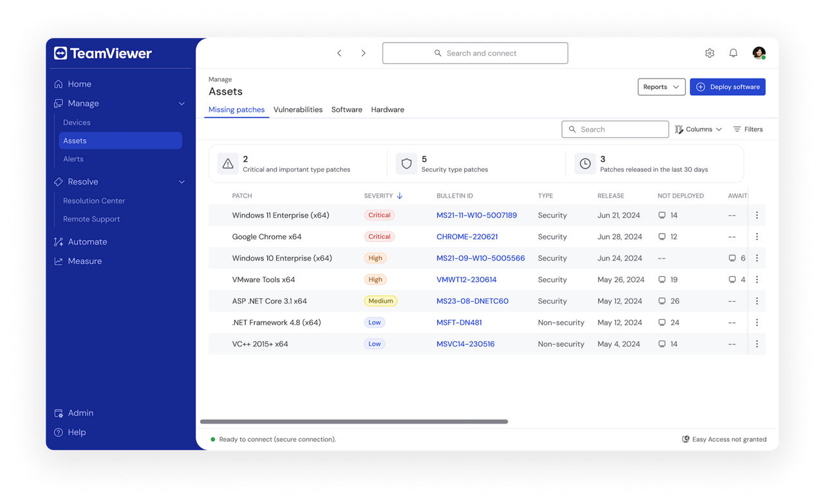Open row menu for .NET Framework 4.8

click(x=757, y=322)
